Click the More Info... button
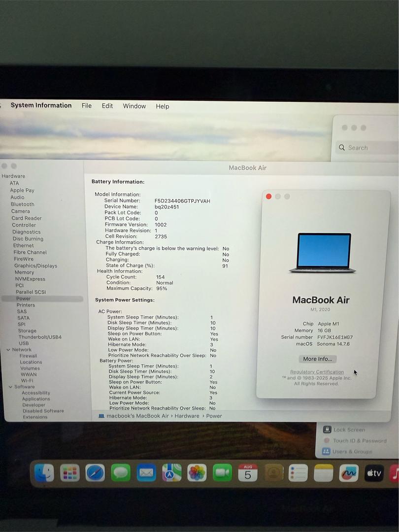399x532 pixels. [318, 359]
